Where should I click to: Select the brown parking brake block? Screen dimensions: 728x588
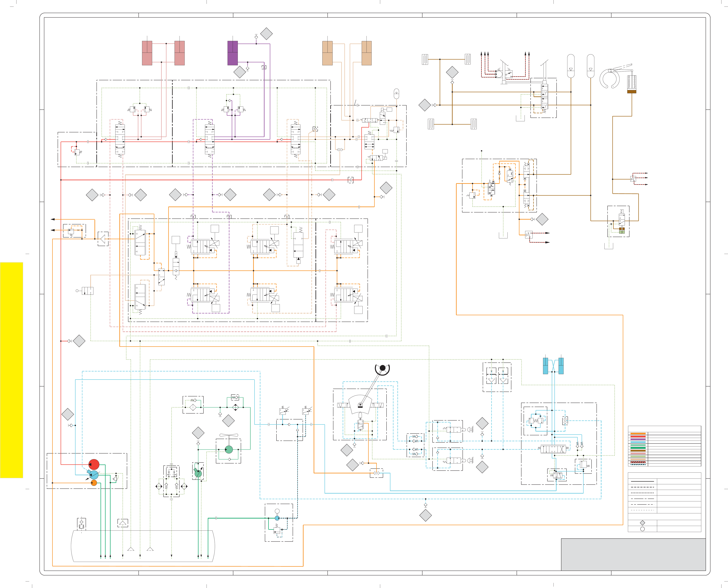click(x=632, y=91)
